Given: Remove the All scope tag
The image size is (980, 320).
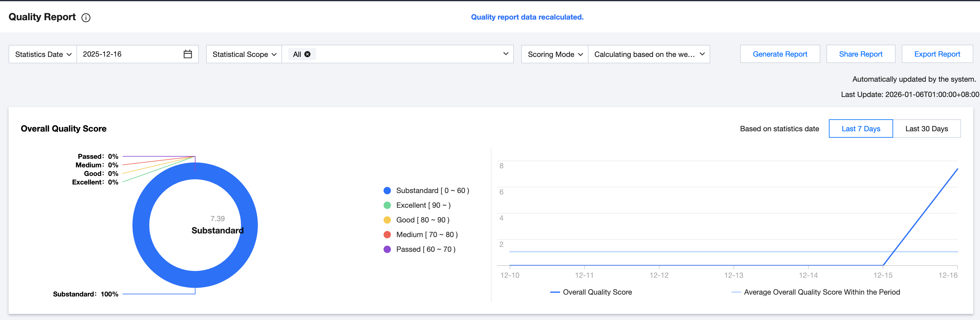Looking at the screenshot, I should 307,54.
